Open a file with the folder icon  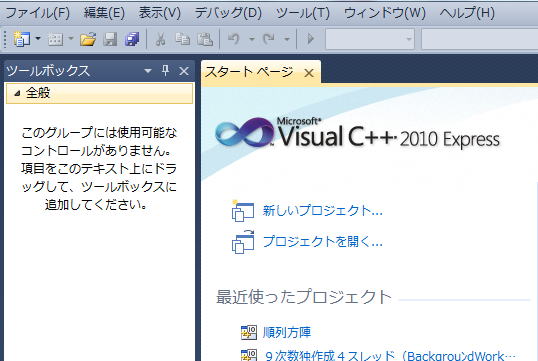(x=88, y=39)
